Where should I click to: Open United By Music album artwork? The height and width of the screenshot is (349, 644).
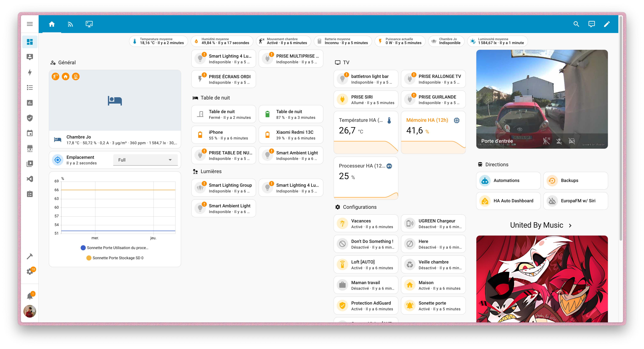542,279
